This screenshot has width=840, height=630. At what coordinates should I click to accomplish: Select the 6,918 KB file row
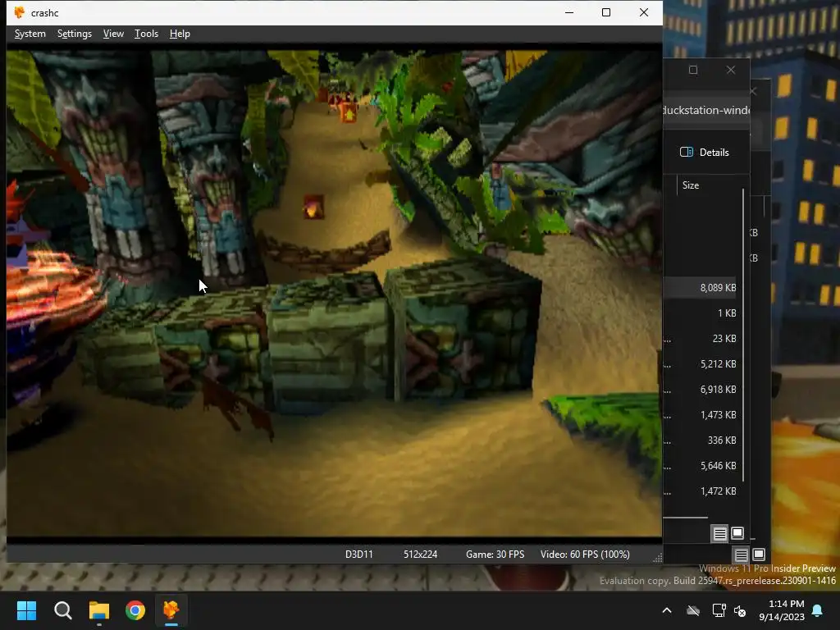(702, 390)
